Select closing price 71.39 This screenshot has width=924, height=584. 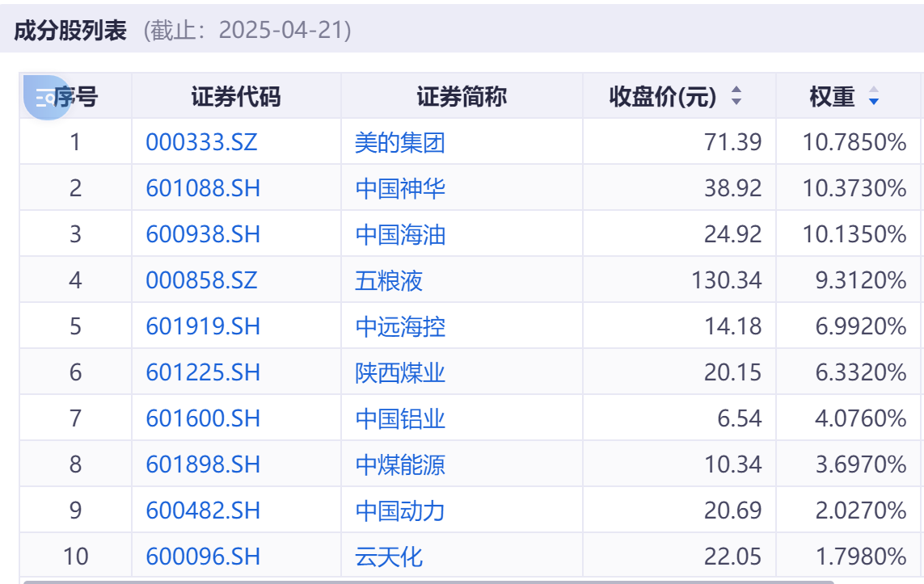coord(732,142)
